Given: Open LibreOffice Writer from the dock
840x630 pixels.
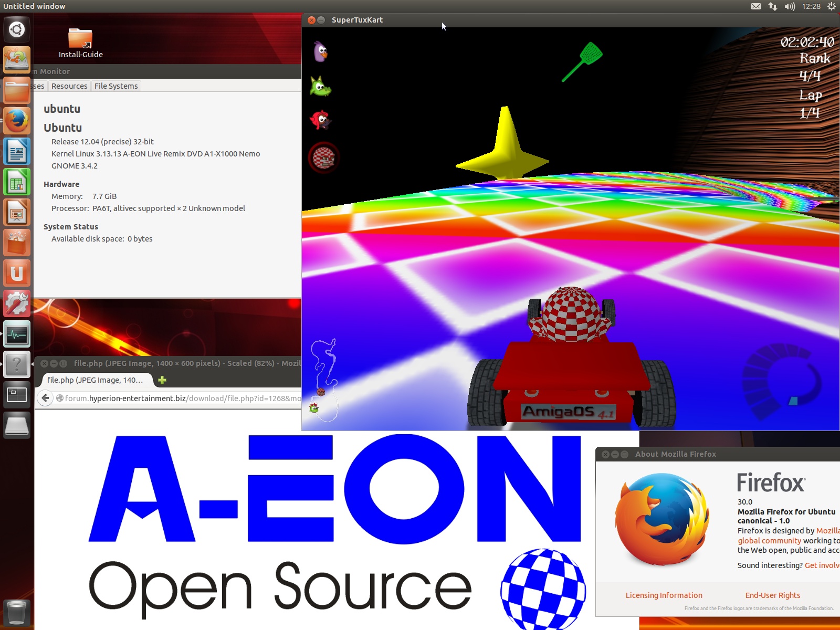Looking at the screenshot, I should point(17,151).
